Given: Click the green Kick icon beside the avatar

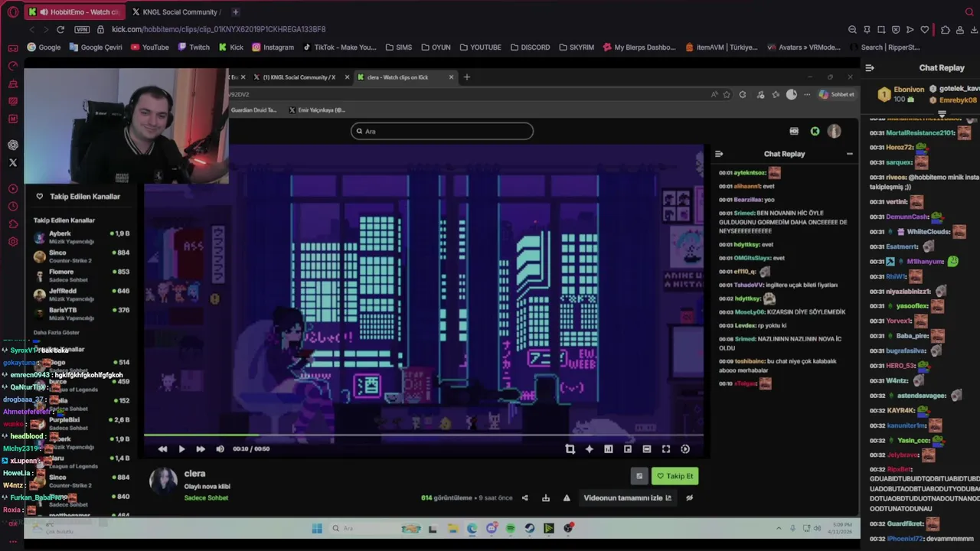Looking at the screenshot, I should click(815, 132).
